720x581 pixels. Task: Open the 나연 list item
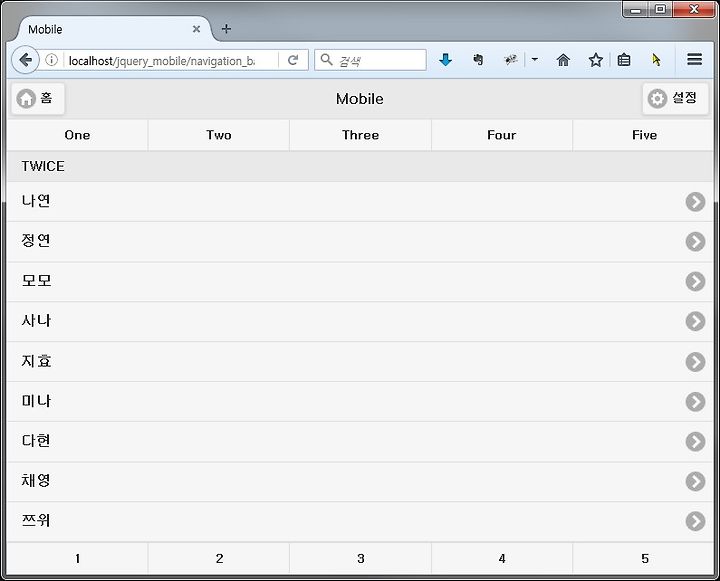[360, 202]
